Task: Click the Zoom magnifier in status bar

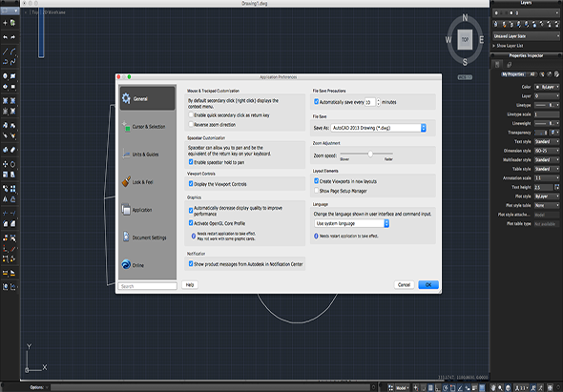Action: point(501,387)
